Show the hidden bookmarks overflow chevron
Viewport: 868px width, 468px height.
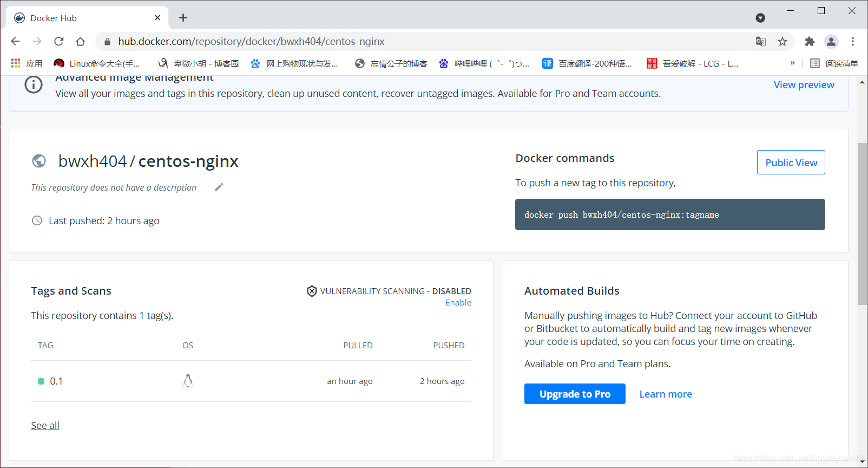tap(792, 63)
